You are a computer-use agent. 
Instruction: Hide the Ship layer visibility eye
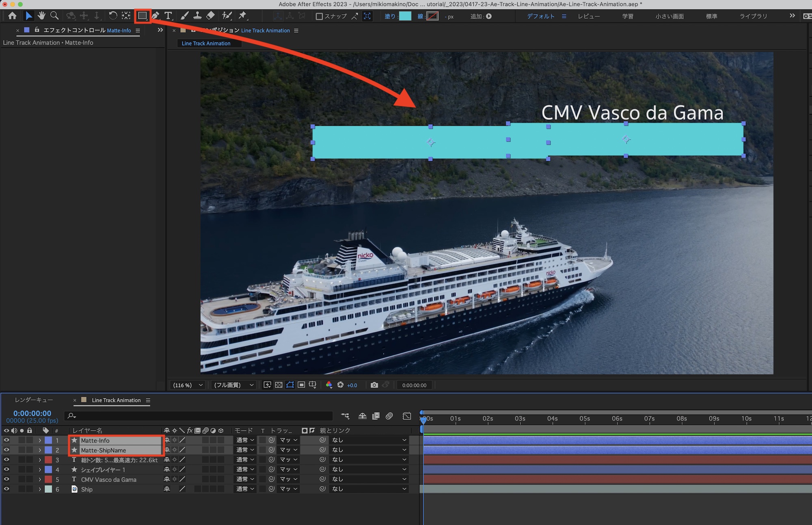[x=6, y=489]
